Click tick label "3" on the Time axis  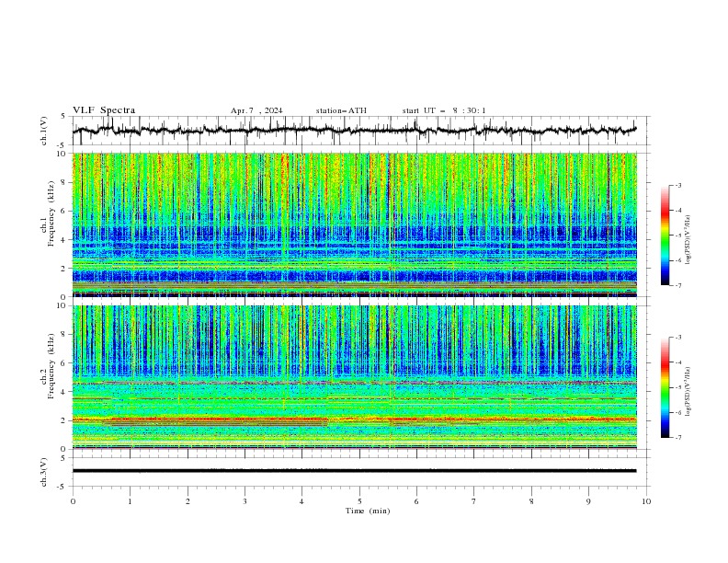point(245,501)
